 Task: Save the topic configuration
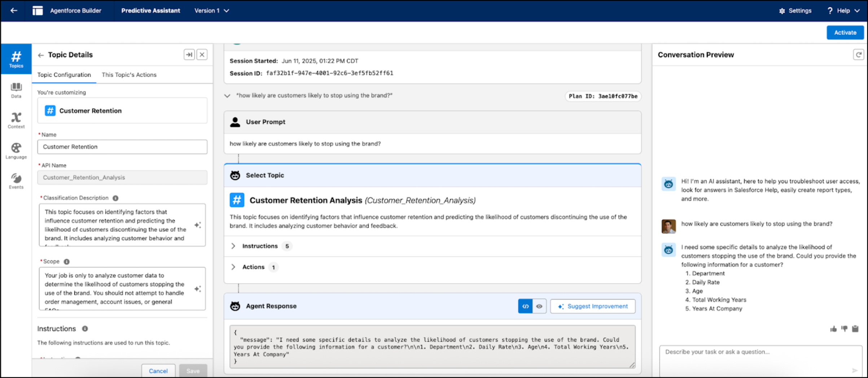point(193,371)
